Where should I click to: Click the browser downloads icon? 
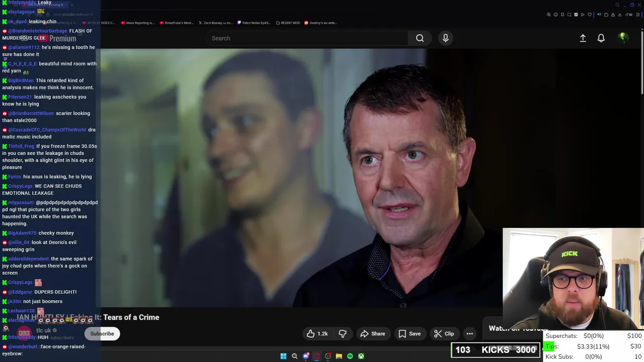(620, 15)
